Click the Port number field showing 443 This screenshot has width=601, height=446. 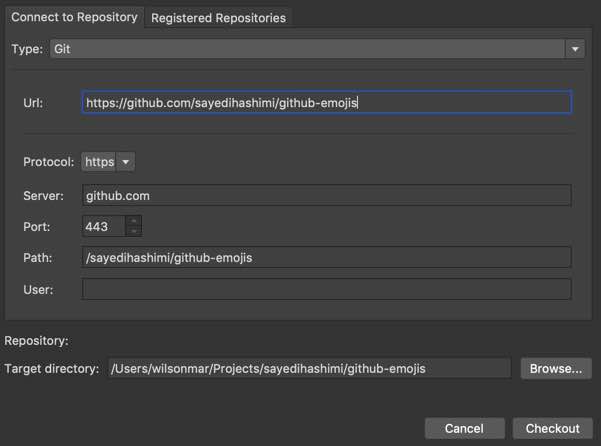pos(104,227)
